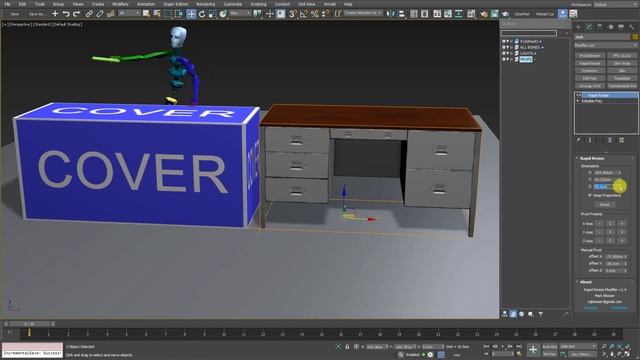Toggle visibility eye of selected PROPS layer
Screen dimensions: 640x360
pos(503,59)
